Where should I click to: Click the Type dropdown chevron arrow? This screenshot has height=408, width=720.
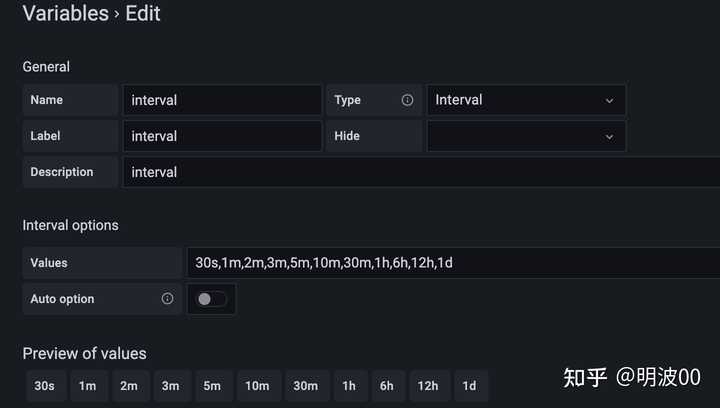pos(609,100)
